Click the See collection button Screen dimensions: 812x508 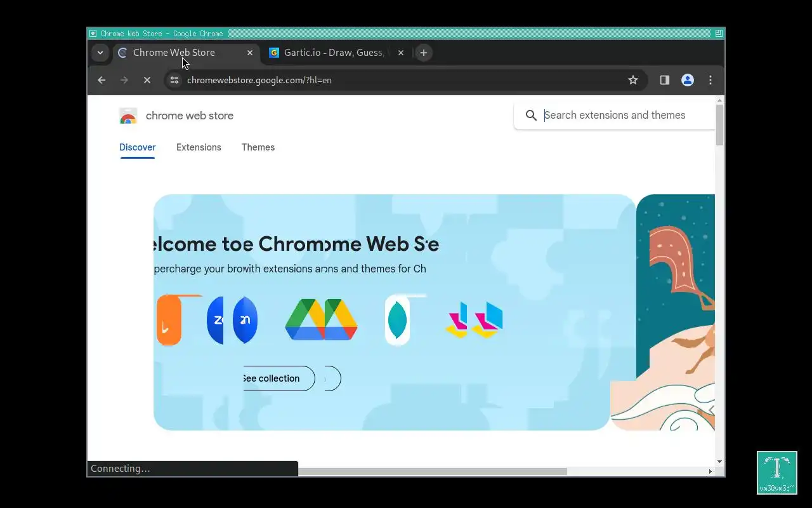pyautogui.click(x=279, y=378)
